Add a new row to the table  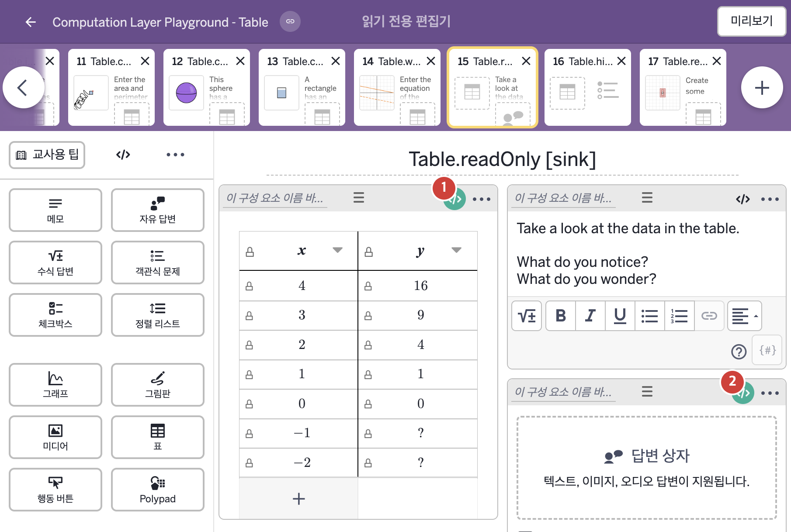click(x=299, y=498)
